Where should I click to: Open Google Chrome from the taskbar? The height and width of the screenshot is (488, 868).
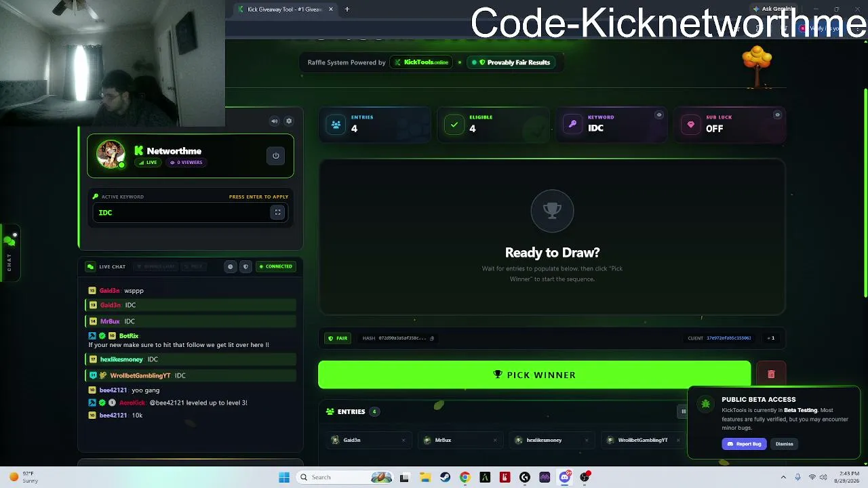(x=465, y=477)
